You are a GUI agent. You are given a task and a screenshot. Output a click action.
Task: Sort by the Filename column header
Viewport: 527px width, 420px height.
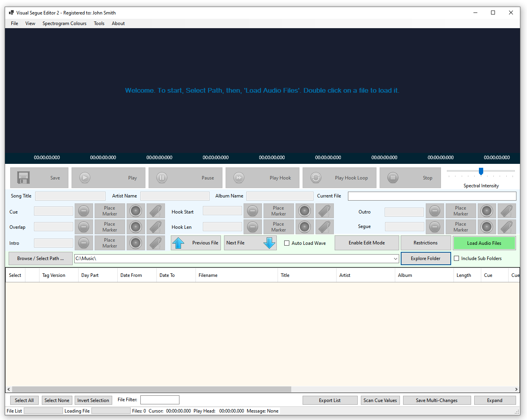tap(237, 275)
